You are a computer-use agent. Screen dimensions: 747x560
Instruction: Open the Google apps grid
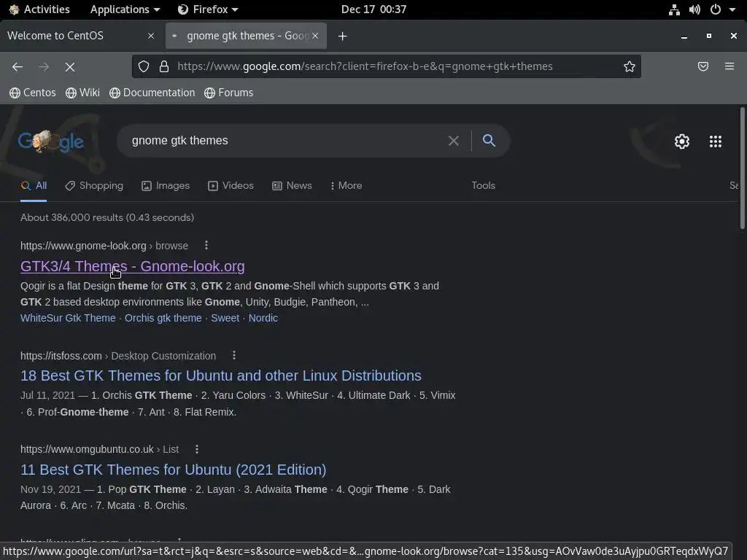coord(716,141)
